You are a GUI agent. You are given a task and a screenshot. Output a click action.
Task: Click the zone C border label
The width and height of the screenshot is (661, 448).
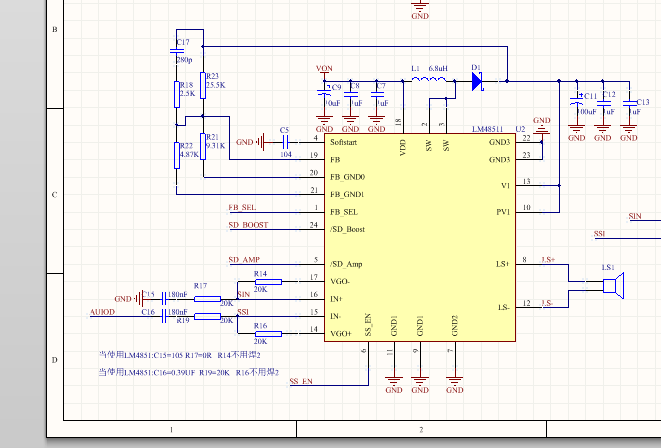(54, 195)
